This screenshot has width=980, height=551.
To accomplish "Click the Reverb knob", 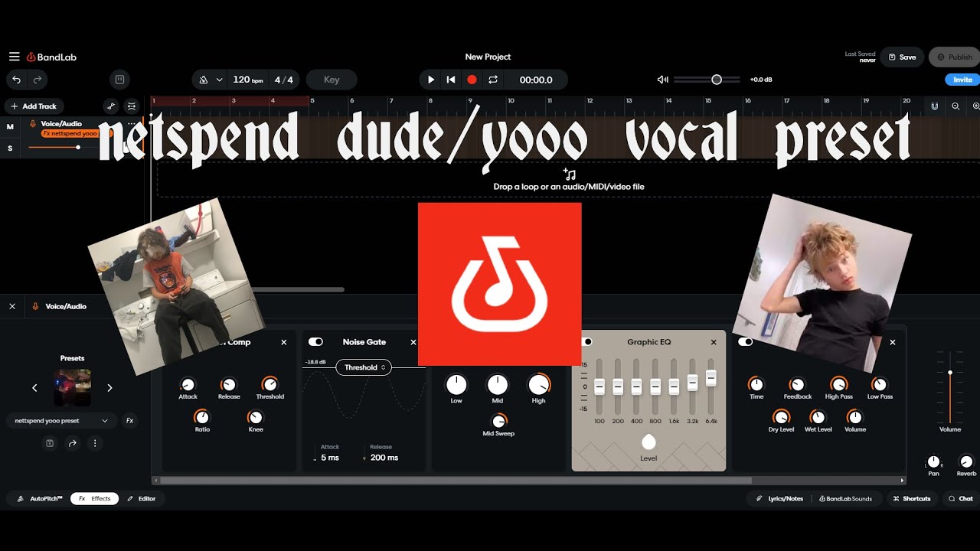I will click(966, 461).
